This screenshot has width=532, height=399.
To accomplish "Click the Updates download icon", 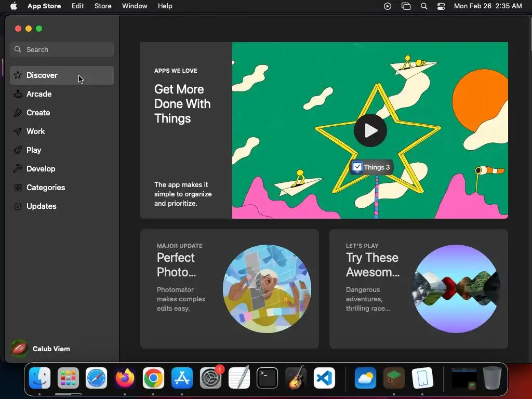I will pyautogui.click(x=18, y=206).
